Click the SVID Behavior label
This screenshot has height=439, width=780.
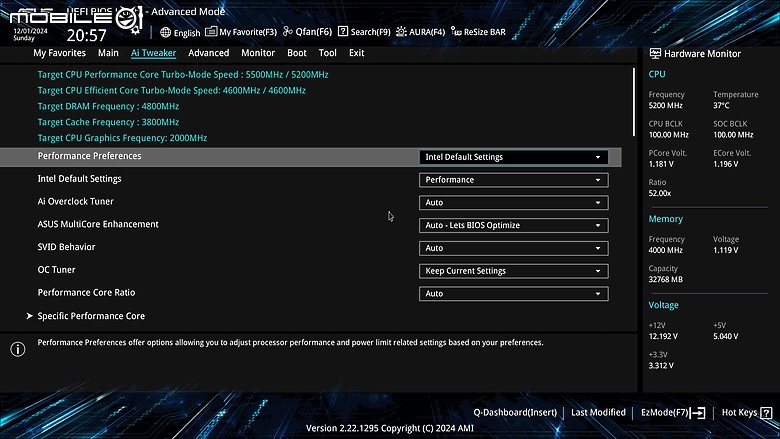coord(66,247)
